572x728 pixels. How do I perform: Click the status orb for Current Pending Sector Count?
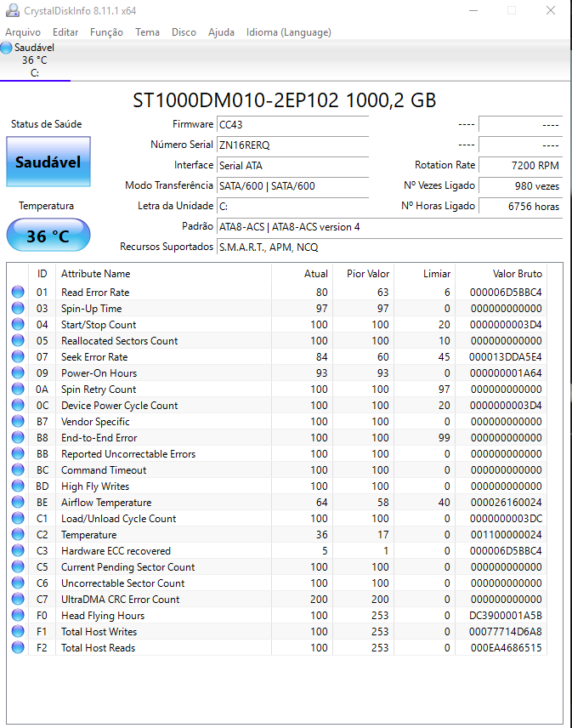[18, 566]
